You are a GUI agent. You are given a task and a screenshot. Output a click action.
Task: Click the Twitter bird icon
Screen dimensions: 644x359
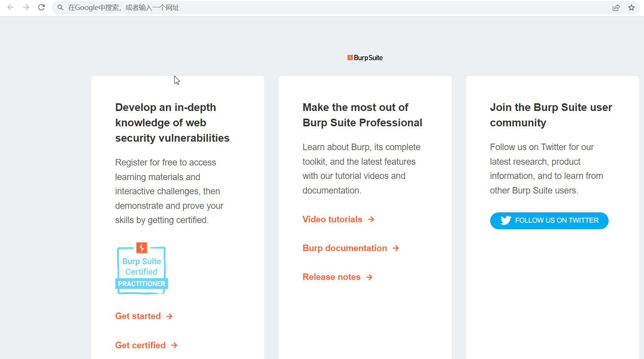click(506, 220)
